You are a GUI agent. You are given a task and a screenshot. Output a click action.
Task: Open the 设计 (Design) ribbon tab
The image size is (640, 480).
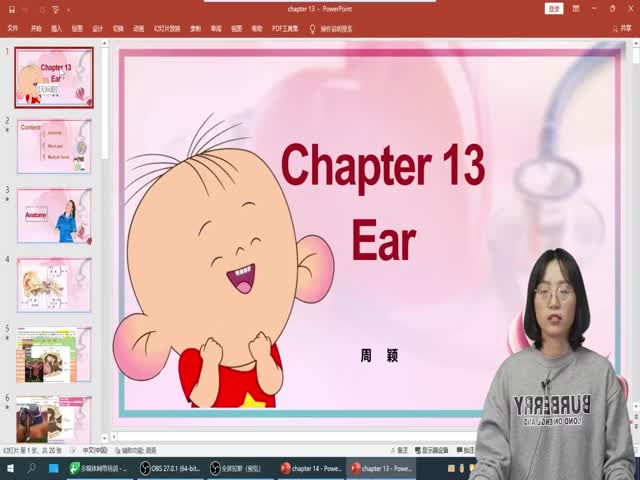point(98,29)
